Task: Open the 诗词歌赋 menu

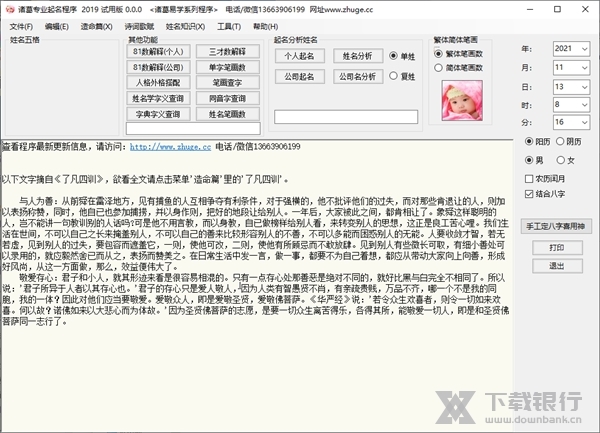Action: (139, 26)
